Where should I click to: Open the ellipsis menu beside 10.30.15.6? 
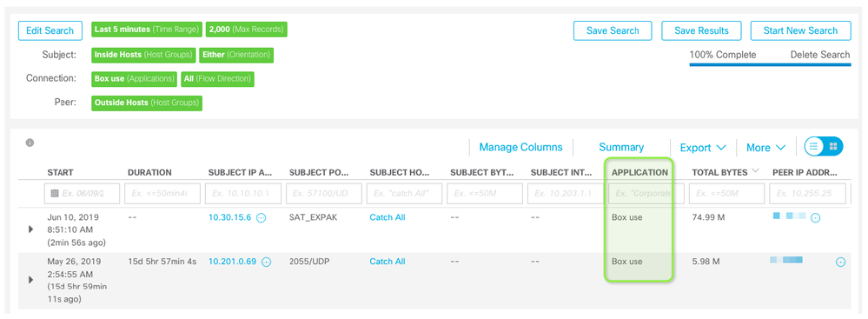tap(262, 218)
